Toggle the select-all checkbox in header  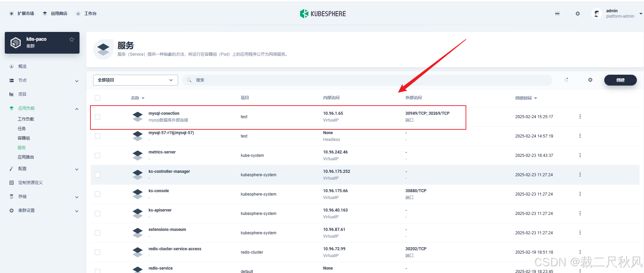point(98,98)
